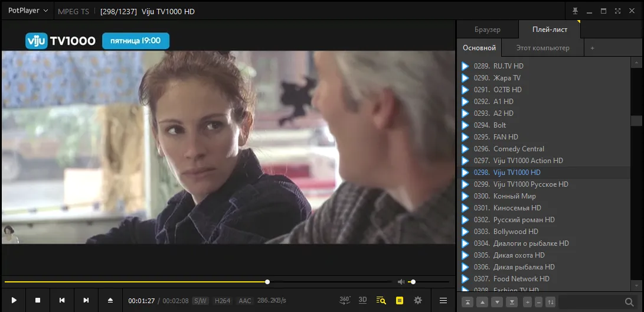Select channel 0303. Bollywood HD
This screenshot has width=644, height=312.
click(544, 232)
